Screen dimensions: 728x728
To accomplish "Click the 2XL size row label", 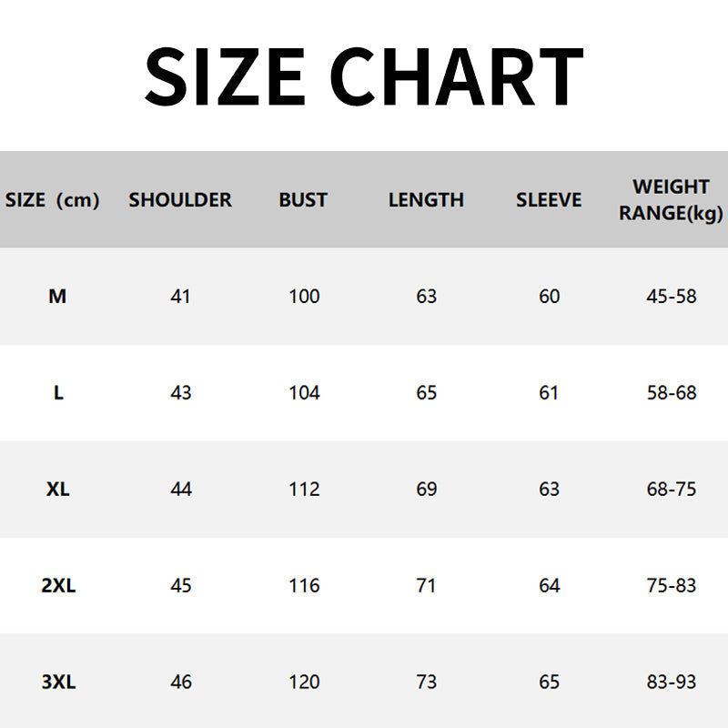I will 58,586.
